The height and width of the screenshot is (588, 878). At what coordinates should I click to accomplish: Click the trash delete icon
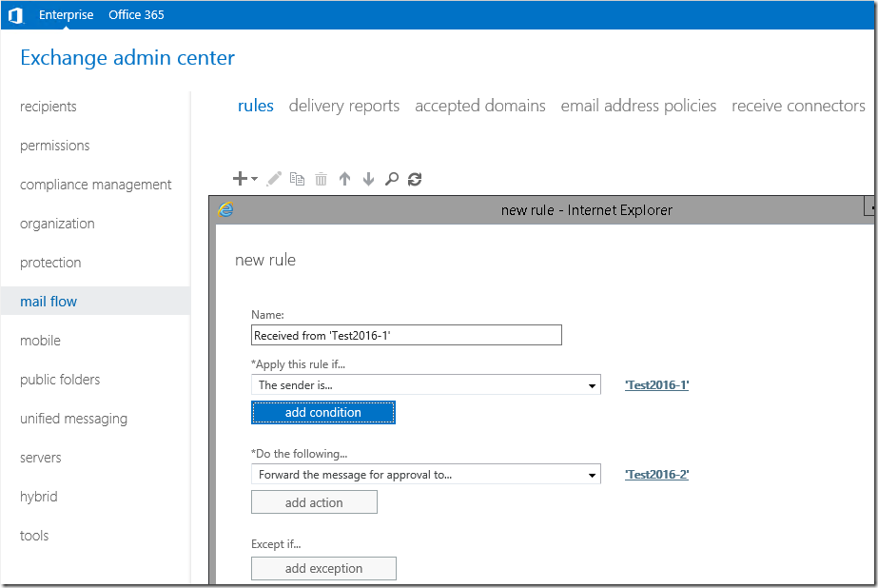[x=321, y=179]
